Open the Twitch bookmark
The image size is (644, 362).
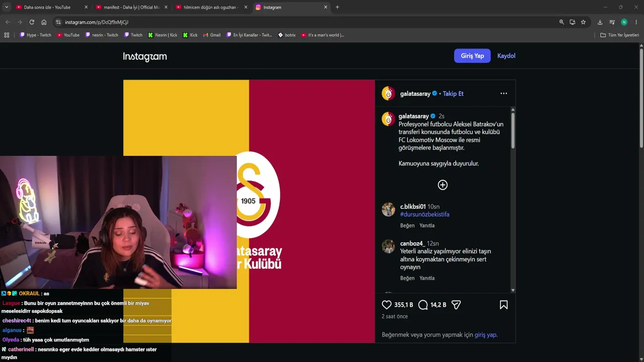coord(133,35)
